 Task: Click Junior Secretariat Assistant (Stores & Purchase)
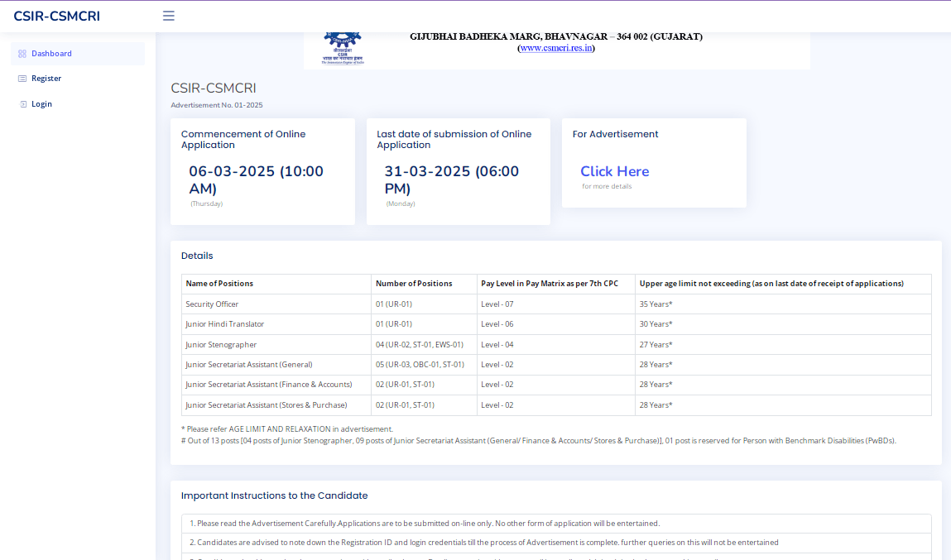[267, 405]
